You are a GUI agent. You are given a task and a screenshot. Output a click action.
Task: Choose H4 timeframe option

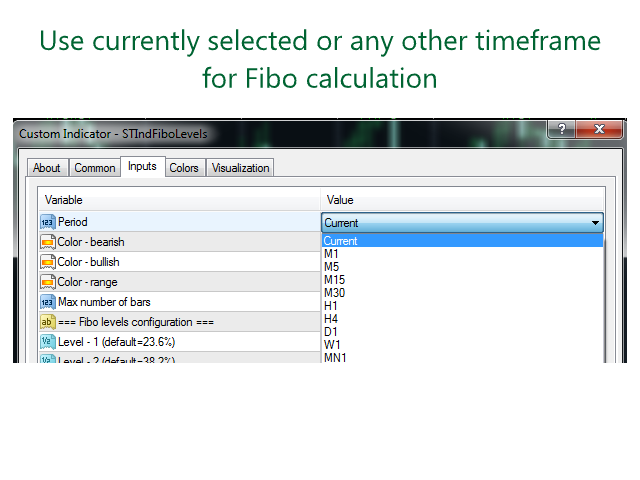coord(331,319)
